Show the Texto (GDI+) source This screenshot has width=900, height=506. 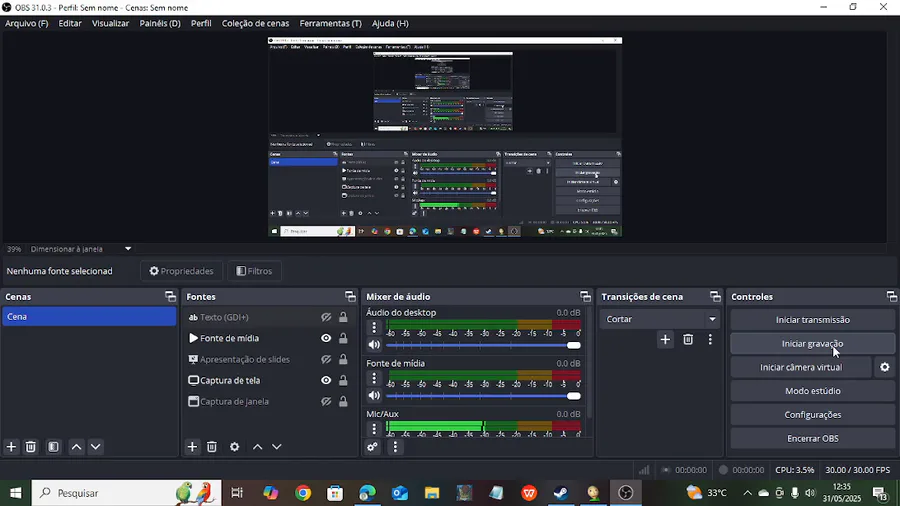click(x=326, y=317)
